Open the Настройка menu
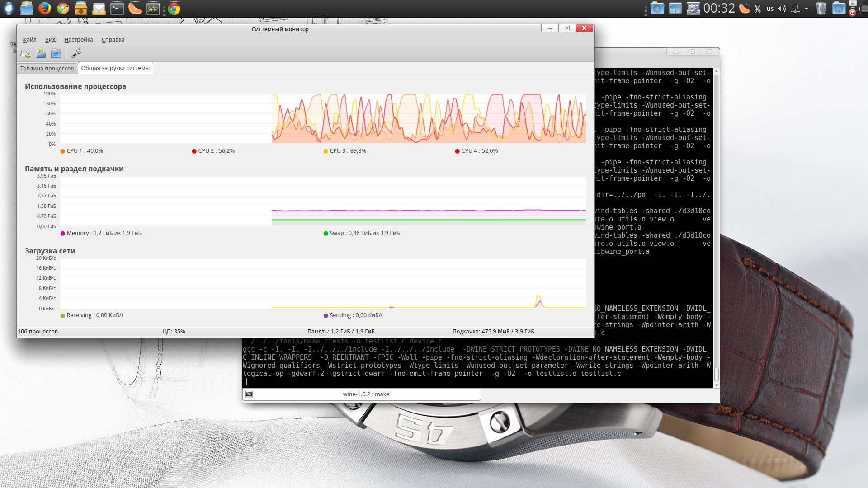Image resolution: width=868 pixels, height=488 pixels. point(79,40)
